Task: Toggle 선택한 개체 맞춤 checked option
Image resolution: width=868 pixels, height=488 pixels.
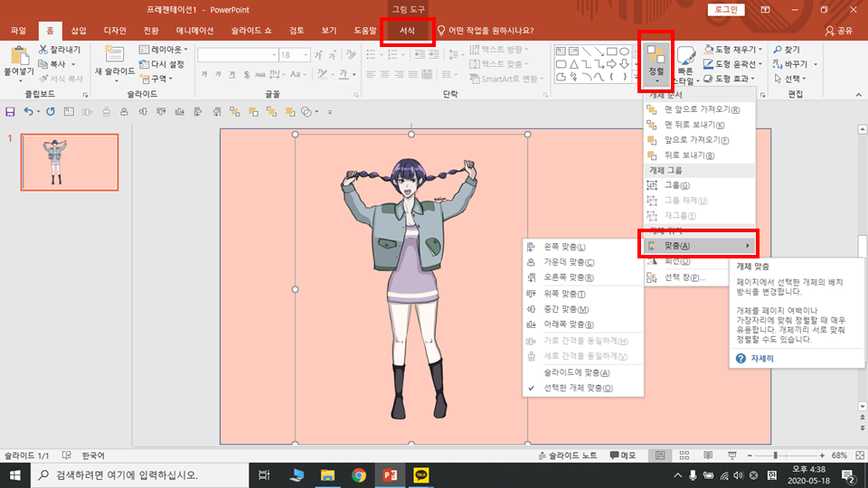Action: pos(583,389)
